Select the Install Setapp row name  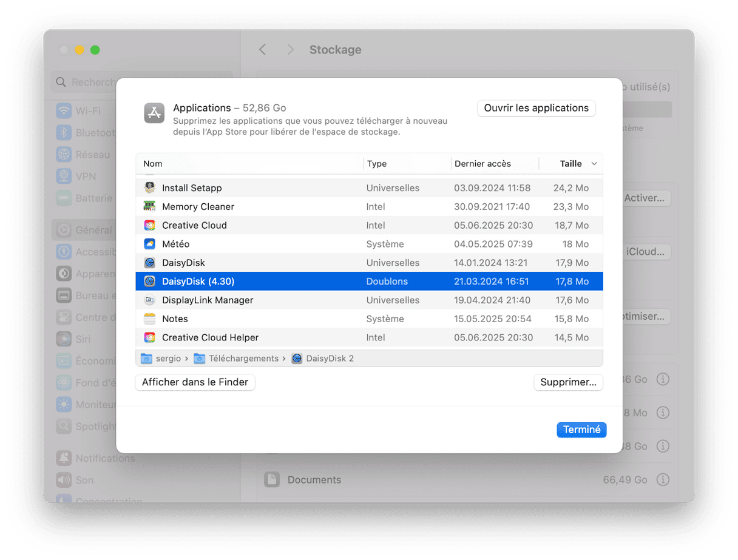pos(192,188)
